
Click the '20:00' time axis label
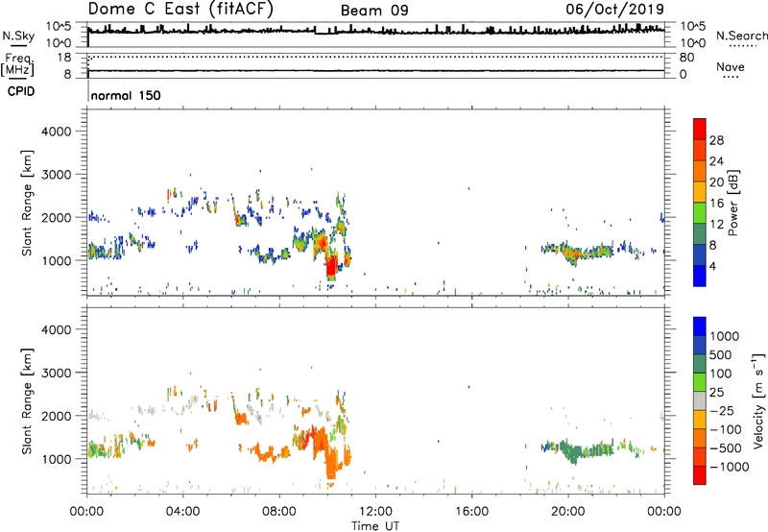pyautogui.click(x=568, y=512)
